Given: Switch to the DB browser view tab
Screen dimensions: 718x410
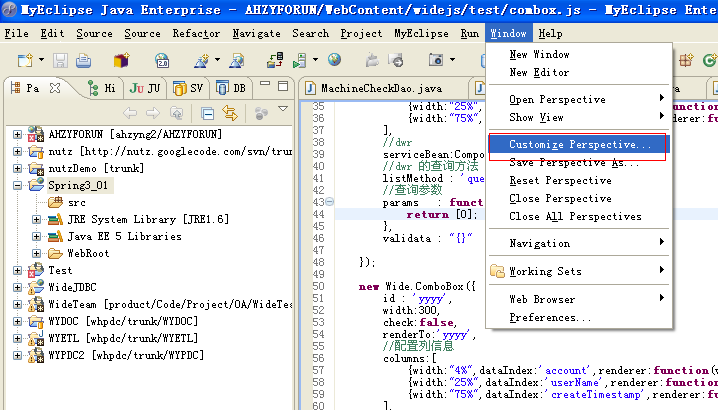Looking at the screenshot, I should coord(234,88).
